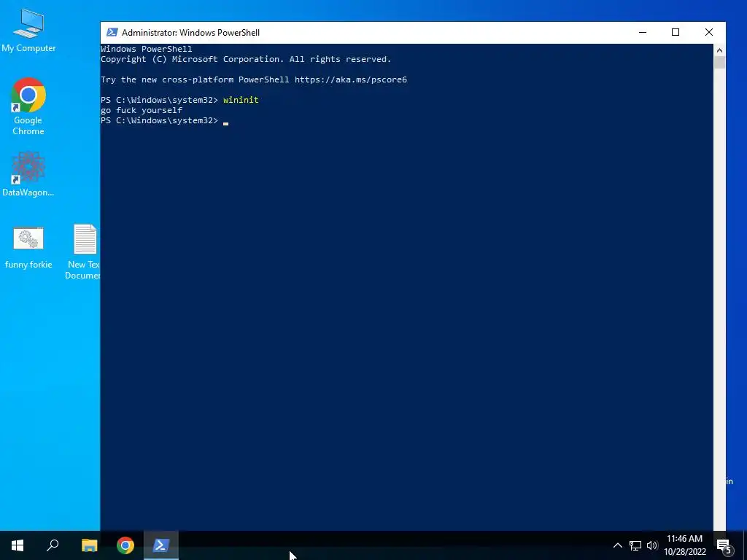Open the Windows Start menu
747x560 pixels.
pyautogui.click(x=18, y=545)
